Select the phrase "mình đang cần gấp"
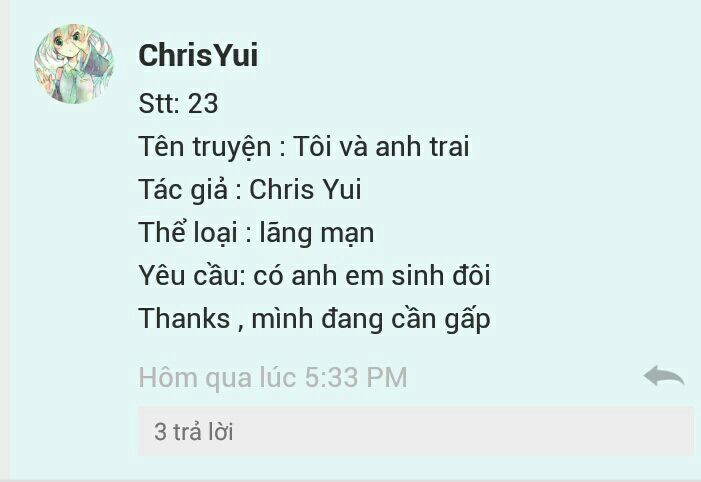 [x=371, y=319]
